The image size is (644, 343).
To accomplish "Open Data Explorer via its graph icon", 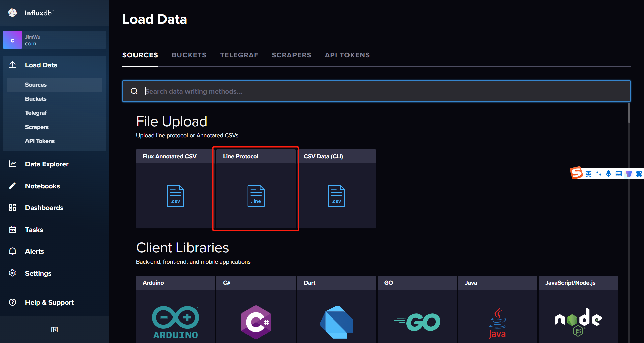I will 13,164.
